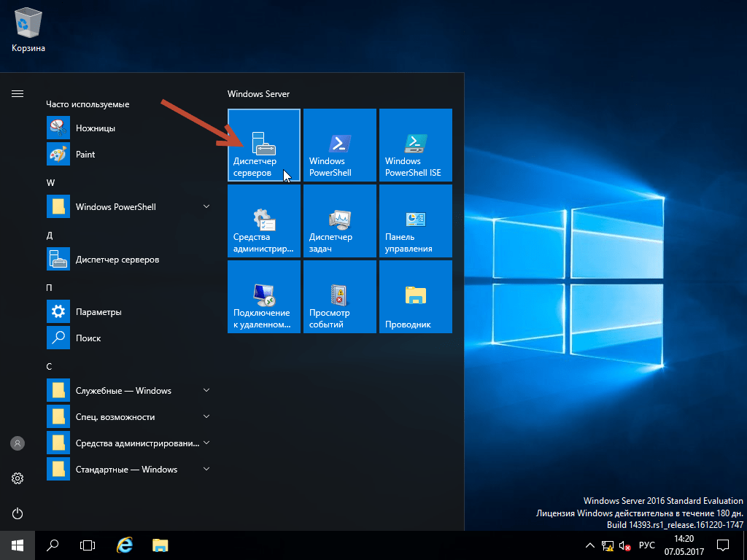Open the Windows PowerShell ISE tile

[x=415, y=145]
